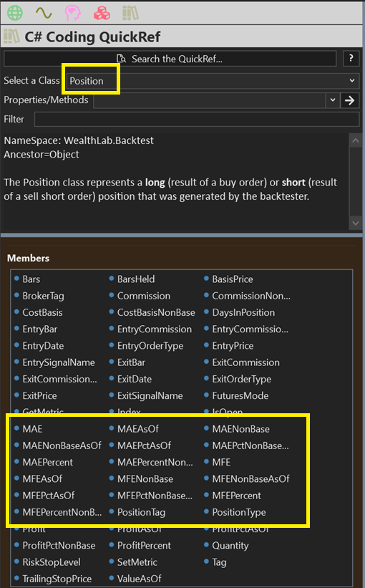The width and height of the screenshot is (365, 588).
Task: Click the PositionType member
Action: (x=235, y=512)
